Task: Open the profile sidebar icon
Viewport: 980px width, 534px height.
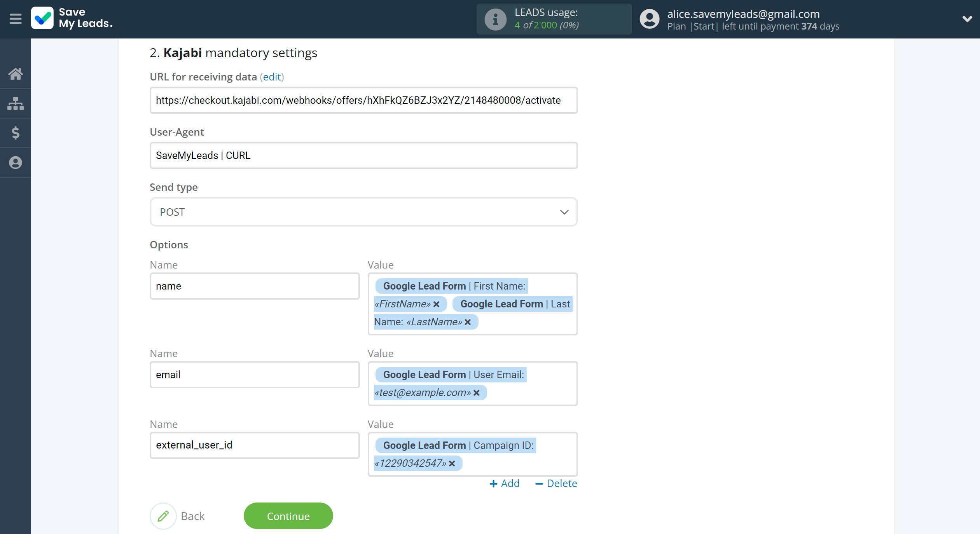Action: pos(16,162)
